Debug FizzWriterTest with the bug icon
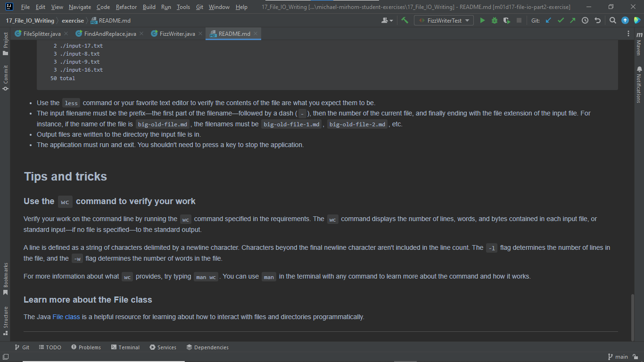The image size is (644, 362). pyautogui.click(x=495, y=20)
